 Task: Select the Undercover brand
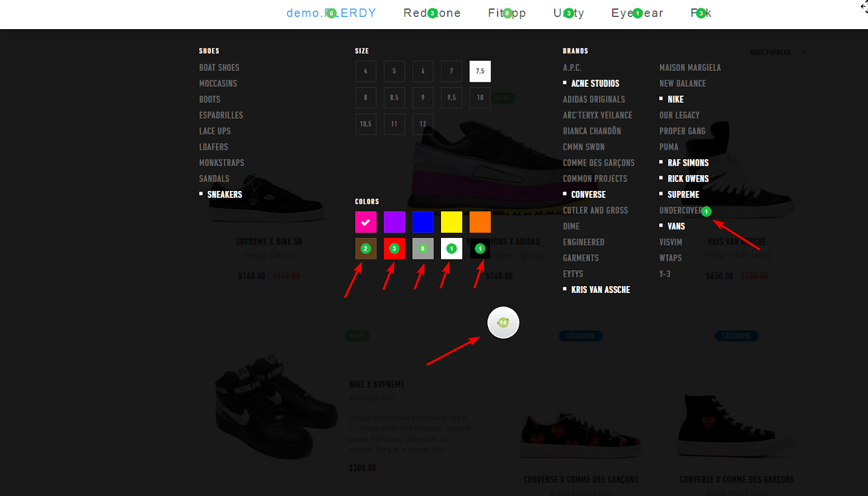pos(681,211)
